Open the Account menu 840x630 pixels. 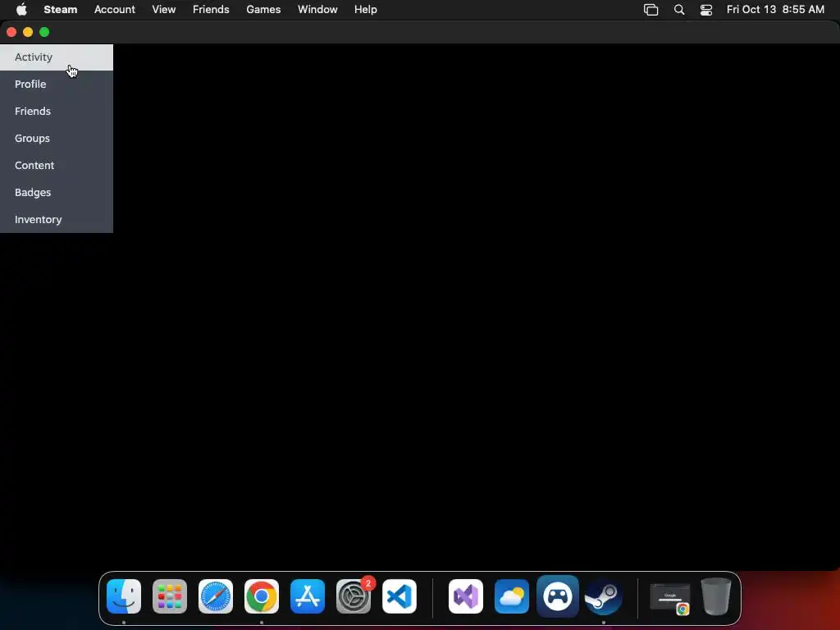point(115,10)
